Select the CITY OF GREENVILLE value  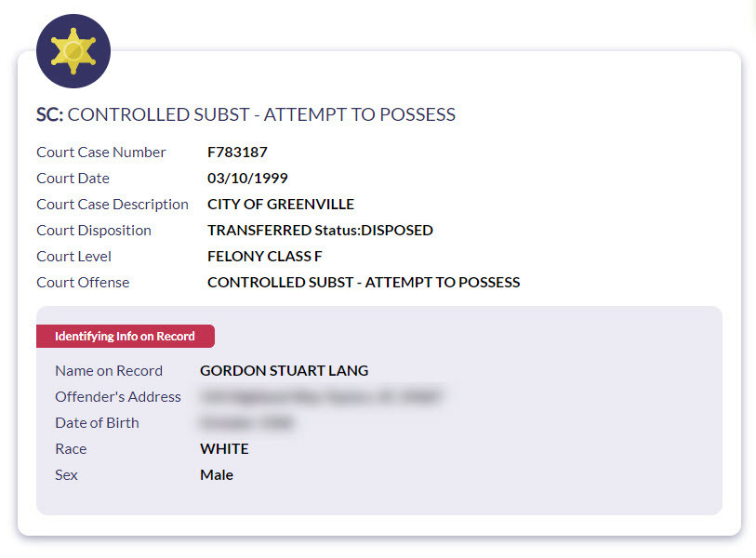point(280,205)
